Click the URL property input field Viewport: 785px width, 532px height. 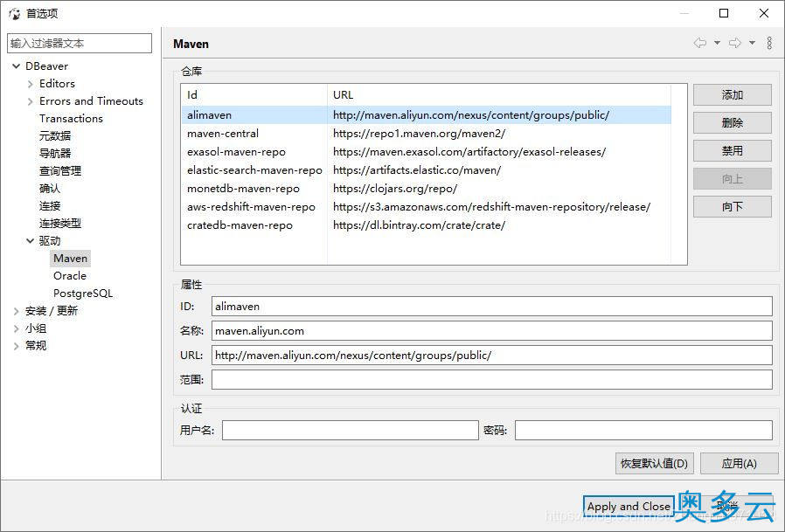[491, 356]
